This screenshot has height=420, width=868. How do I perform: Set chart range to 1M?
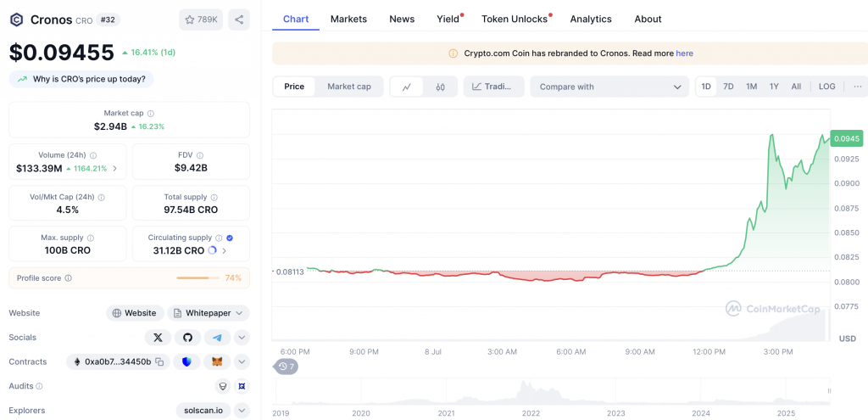[751, 87]
